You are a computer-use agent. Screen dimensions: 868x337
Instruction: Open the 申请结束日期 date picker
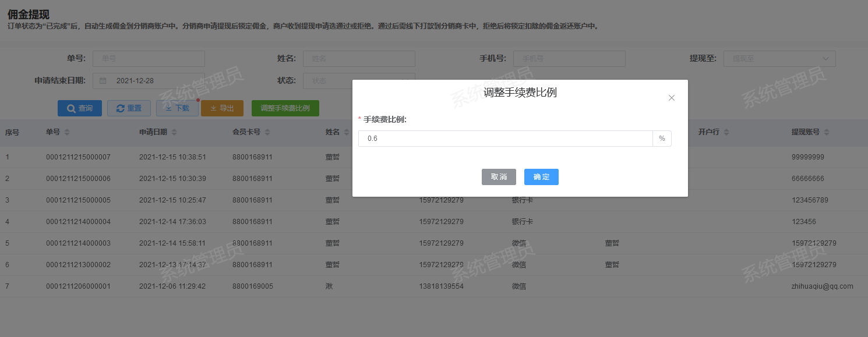point(149,81)
